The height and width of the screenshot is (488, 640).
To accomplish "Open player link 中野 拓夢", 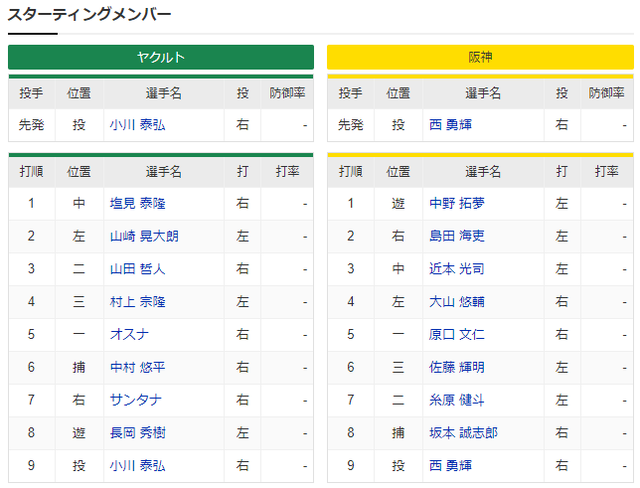I will [x=457, y=203].
